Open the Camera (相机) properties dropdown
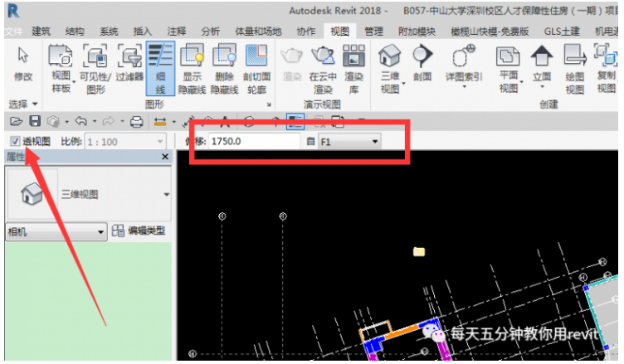 click(56, 231)
